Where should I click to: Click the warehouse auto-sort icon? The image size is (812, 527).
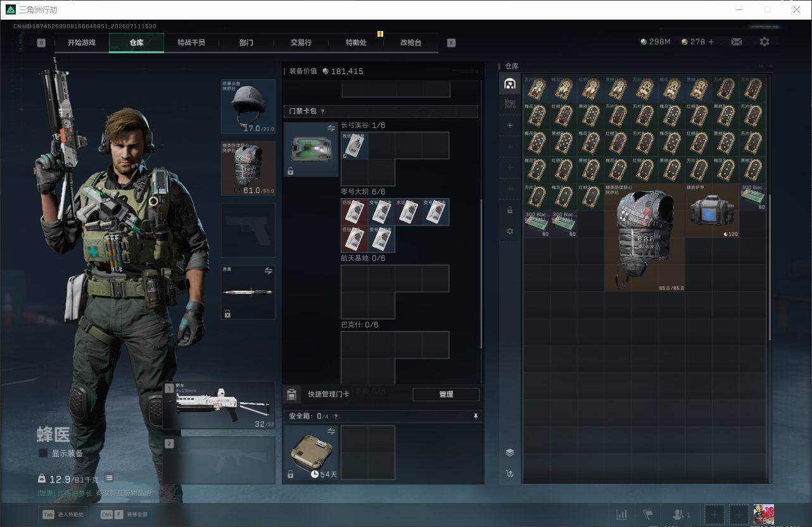pos(509,473)
